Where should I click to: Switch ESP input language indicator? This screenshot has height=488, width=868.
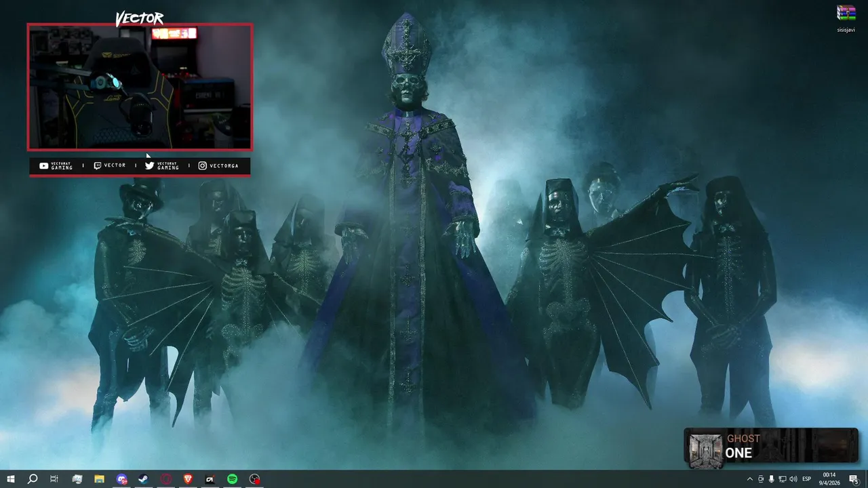[x=807, y=479]
